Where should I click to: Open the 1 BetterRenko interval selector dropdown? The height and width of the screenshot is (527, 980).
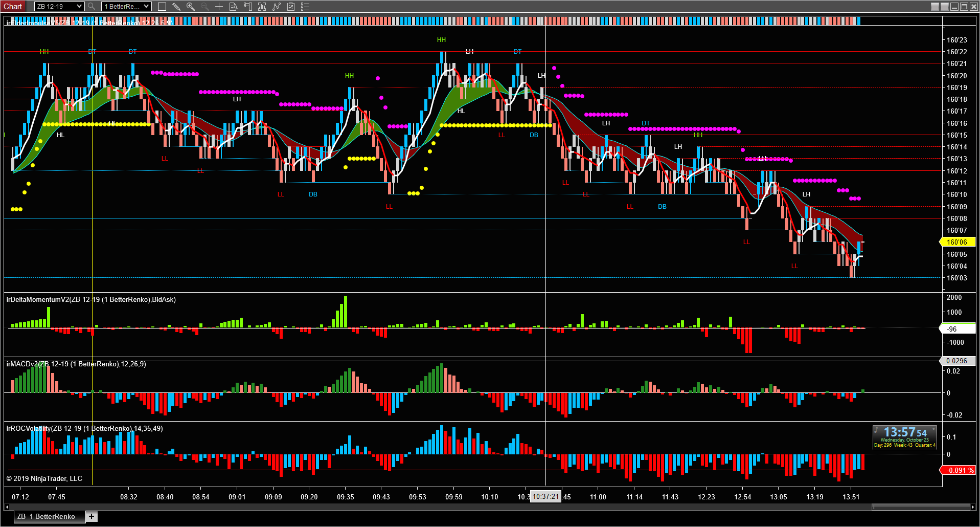pos(126,7)
